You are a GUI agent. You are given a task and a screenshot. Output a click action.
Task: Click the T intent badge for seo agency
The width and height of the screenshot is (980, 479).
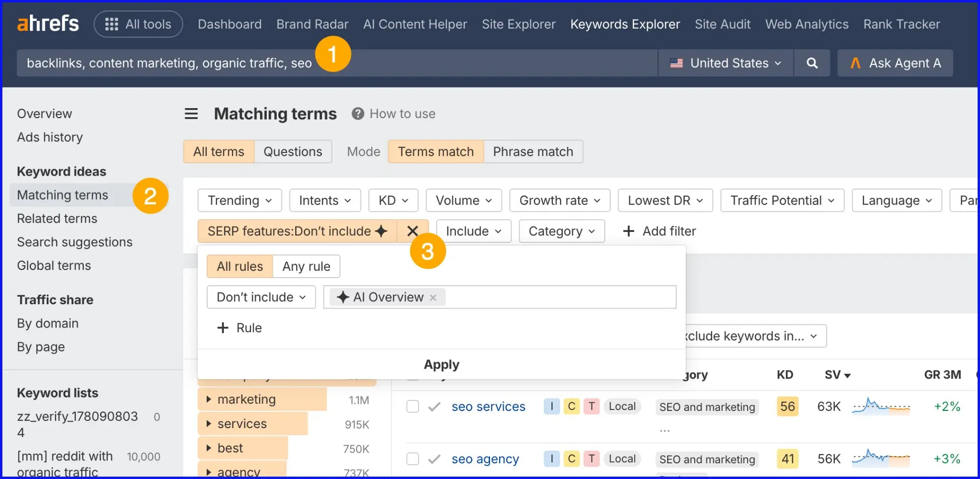pos(591,459)
